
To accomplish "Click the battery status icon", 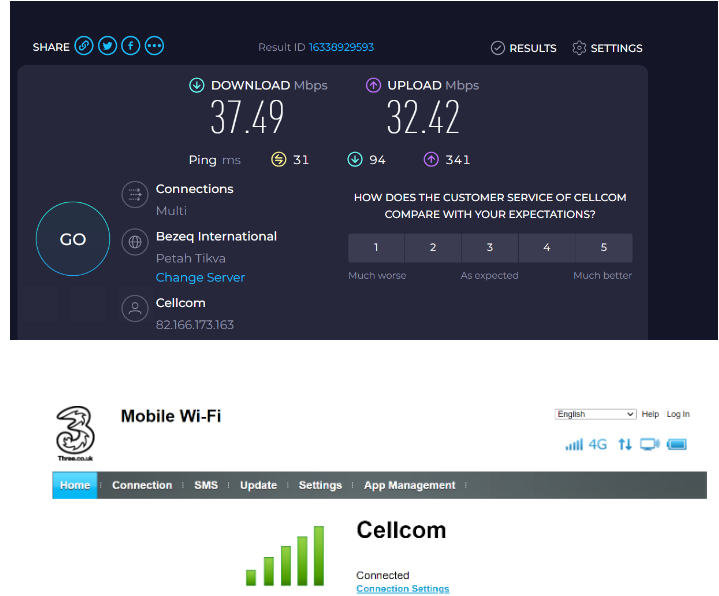I will 677,444.
